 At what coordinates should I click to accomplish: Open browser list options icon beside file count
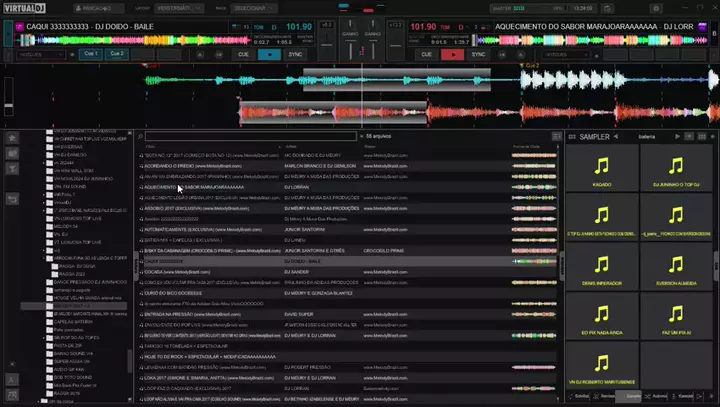[x=557, y=136]
